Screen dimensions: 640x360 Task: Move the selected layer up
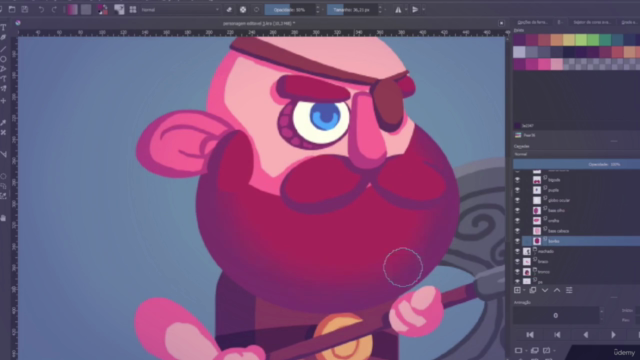point(557,290)
